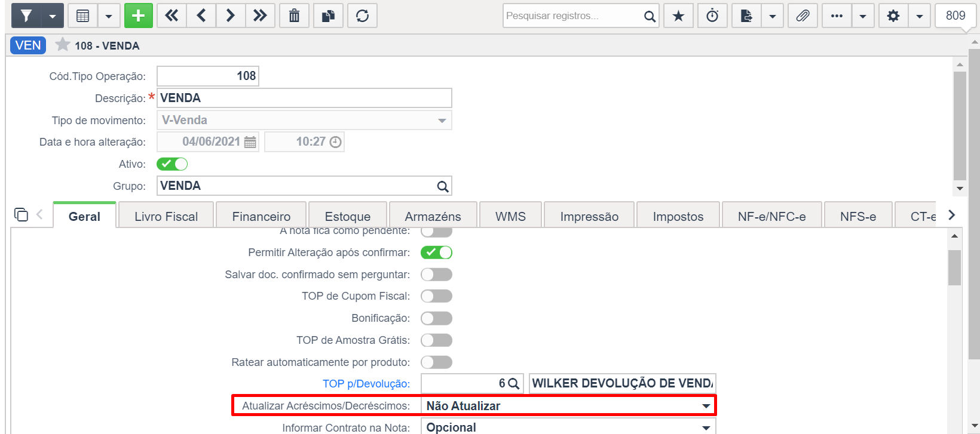The height and width of the screenshot is (434, 980).
Task: Turn on TOP de Amostra Grátis toggle
Action: (x=436, y=340)
